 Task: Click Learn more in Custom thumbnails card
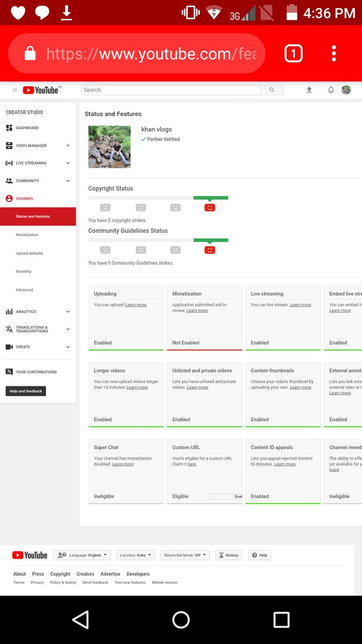point(300,387)
